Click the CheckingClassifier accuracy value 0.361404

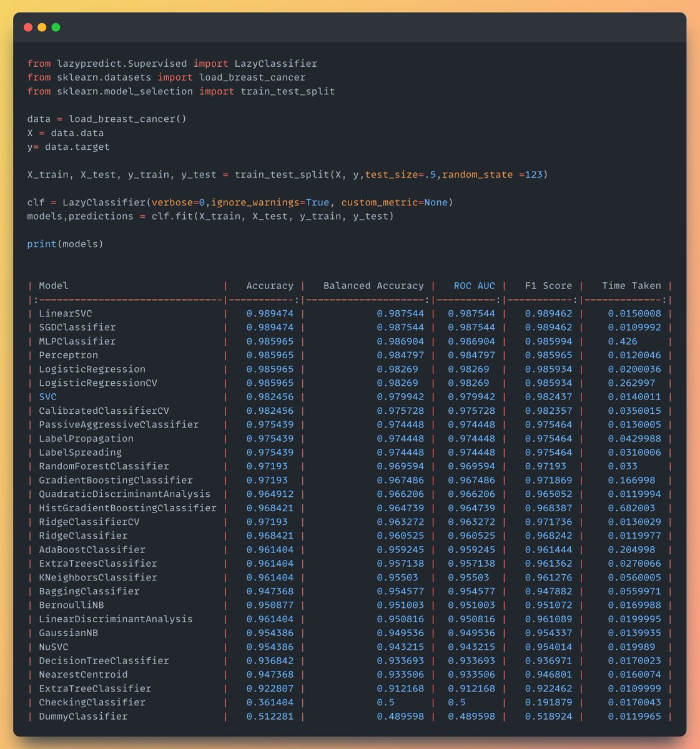pyautogui.click(x=270, y=702)
